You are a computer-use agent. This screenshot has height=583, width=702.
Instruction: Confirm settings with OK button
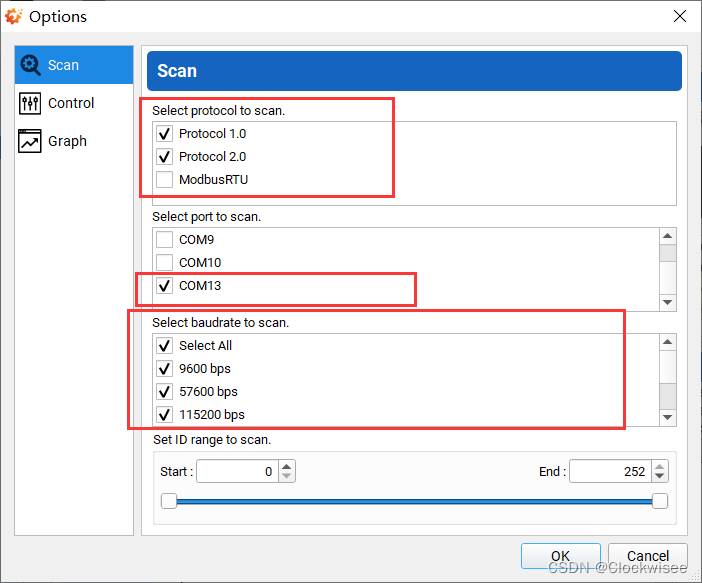pyautogui.click(x=561, y=556)
